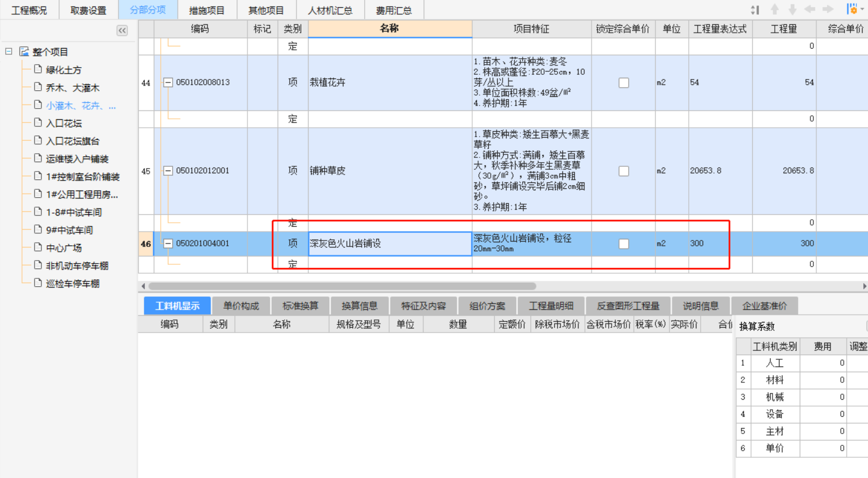Image resolution: width=868 pixels, height=478 pixels.
Task: Click the 名称 column header
Action: [x=390, y=29]
